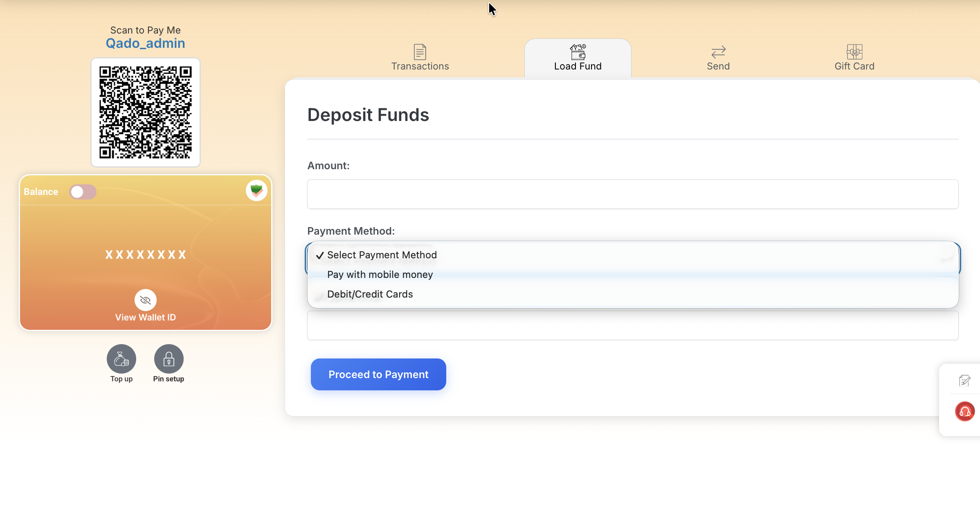Viewport: 980px width, 515px height.
Task: Open Pin setup lock icon
Action: (x=169, y=359)
